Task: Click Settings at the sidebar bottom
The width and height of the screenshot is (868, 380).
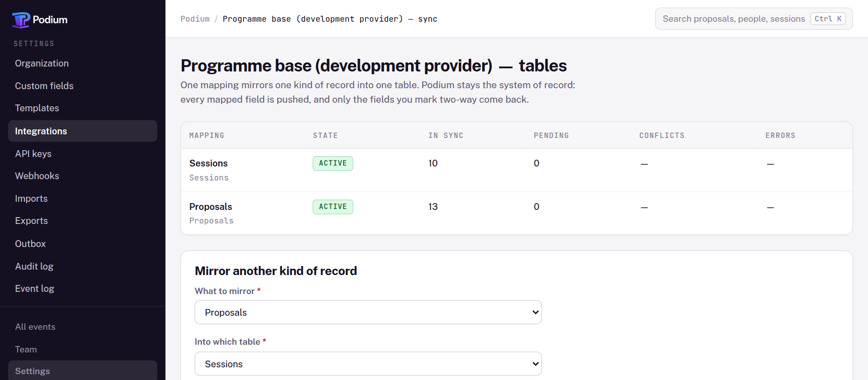Action: click(83, 371)
